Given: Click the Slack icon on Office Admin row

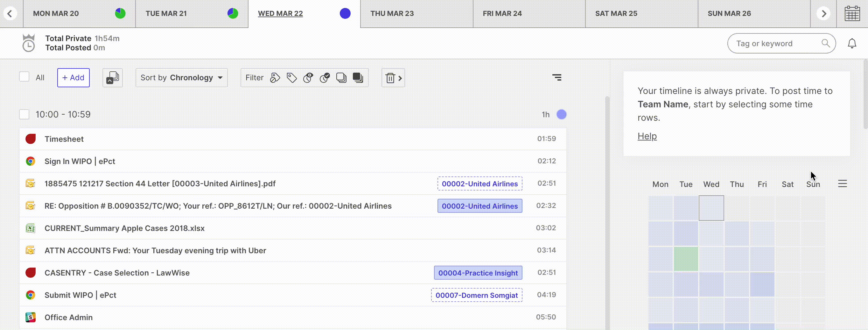Looking at the screenshot, I should [x=31, y=317].
